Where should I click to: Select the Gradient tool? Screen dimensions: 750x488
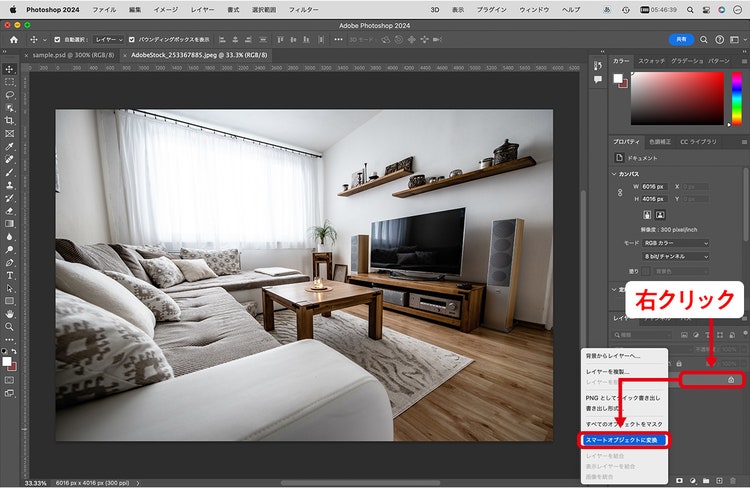9,223
